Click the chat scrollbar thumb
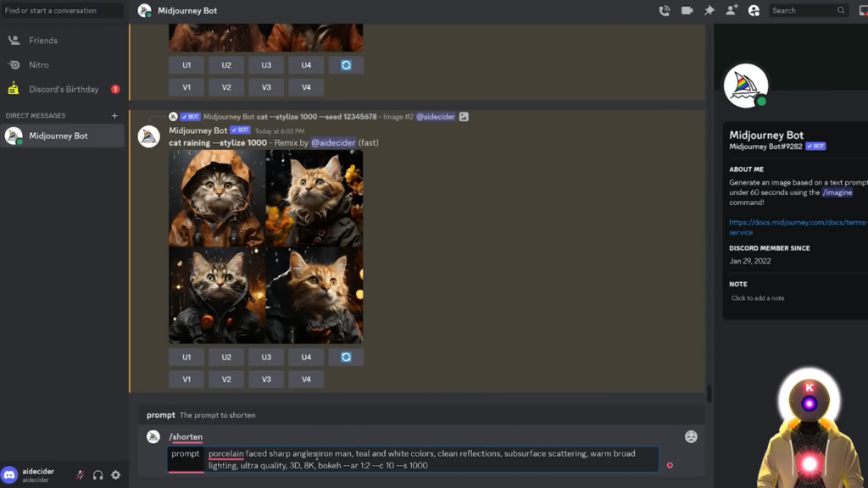 (x=709, y=393)
